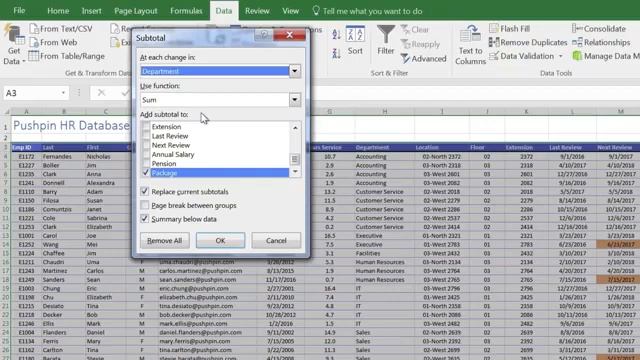Image resolution: width=640 pixels, height=360 pixels.
Task: Click the Tell me lightbulb icon
Action: pos(316,11)
